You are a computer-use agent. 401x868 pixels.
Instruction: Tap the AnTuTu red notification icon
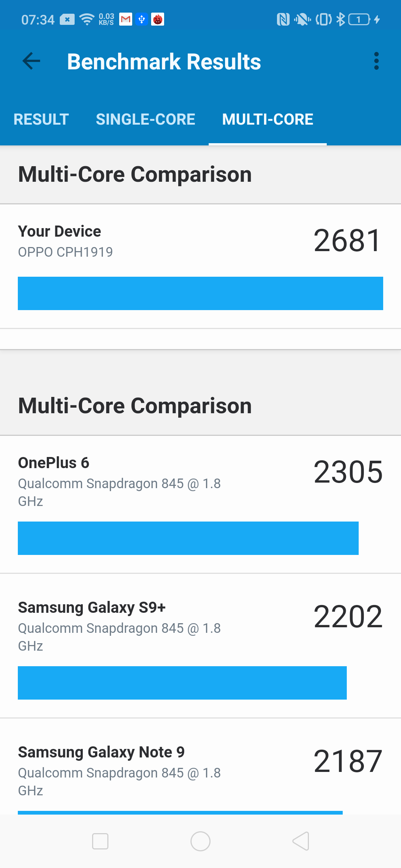click(158, 19)
